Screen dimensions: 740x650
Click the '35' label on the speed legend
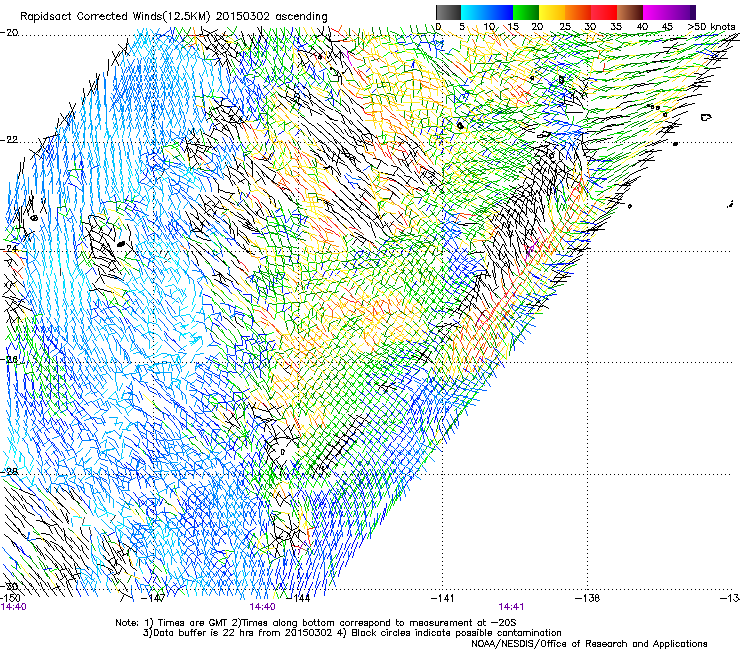click(x=616, y=26)
